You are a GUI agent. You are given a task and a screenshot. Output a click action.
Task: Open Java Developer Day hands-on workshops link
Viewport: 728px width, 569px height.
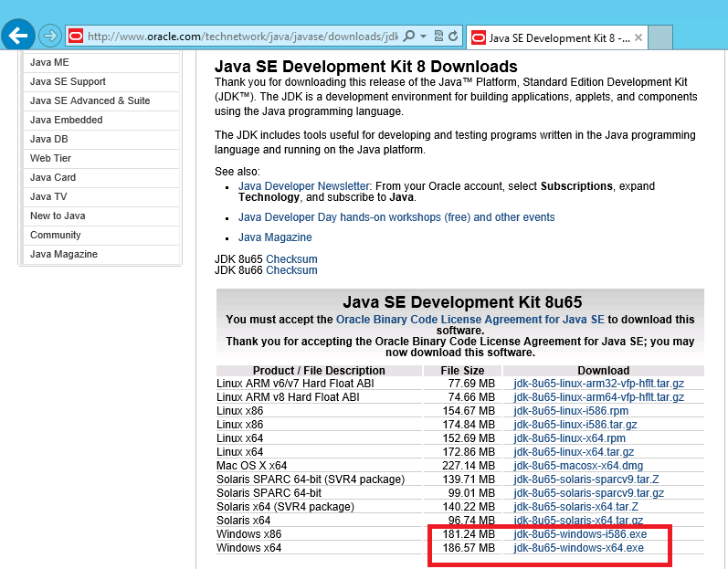(x=396, y=217)
